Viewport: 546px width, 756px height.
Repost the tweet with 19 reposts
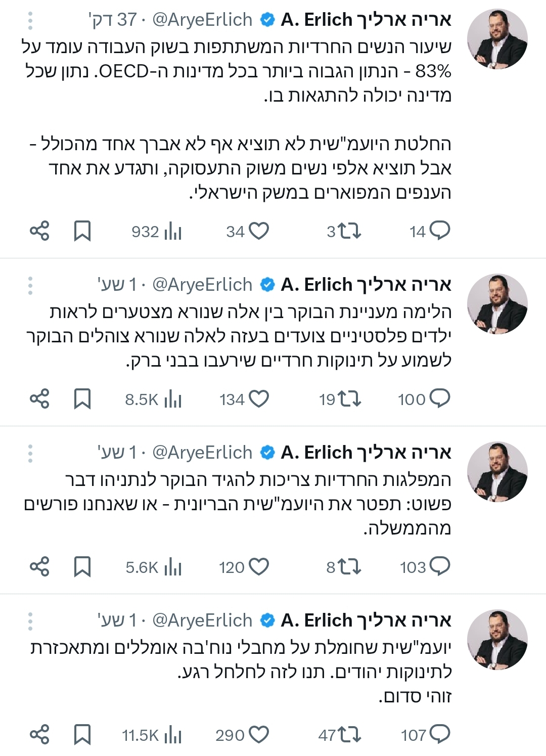pyautogui.click(x=349, y=399)
